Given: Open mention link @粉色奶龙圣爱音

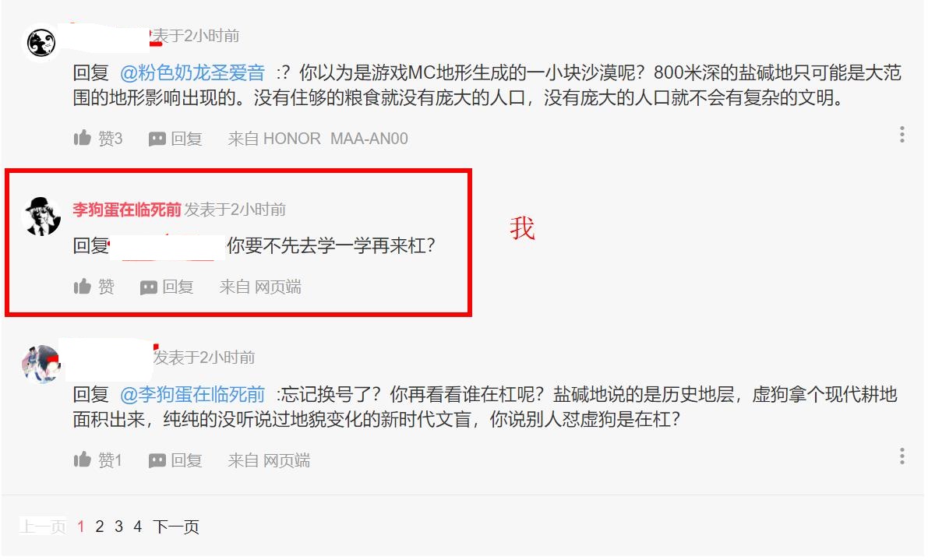Looking at the screenshot, I should (192, 72).
